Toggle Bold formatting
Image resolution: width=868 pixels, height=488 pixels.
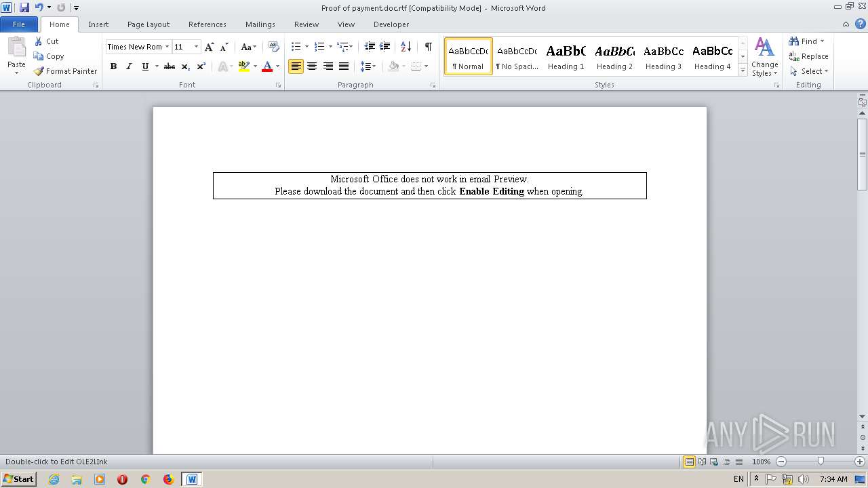(113, 66)
